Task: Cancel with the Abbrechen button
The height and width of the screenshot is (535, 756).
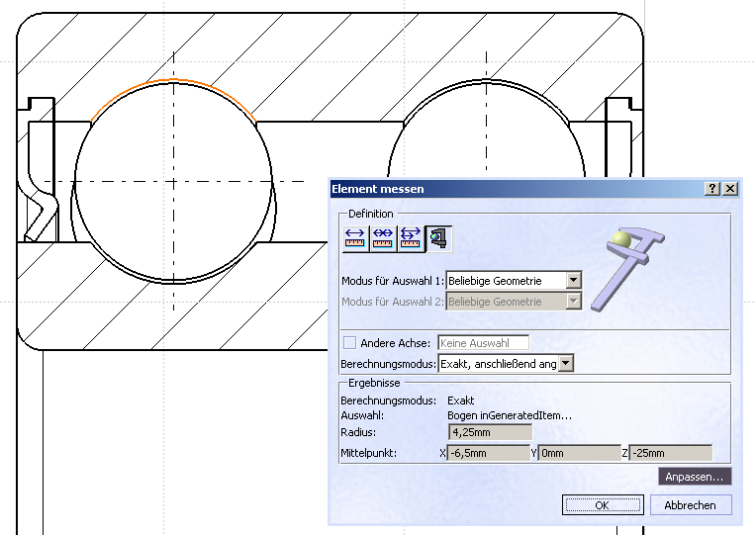Action: click(691, 505)
